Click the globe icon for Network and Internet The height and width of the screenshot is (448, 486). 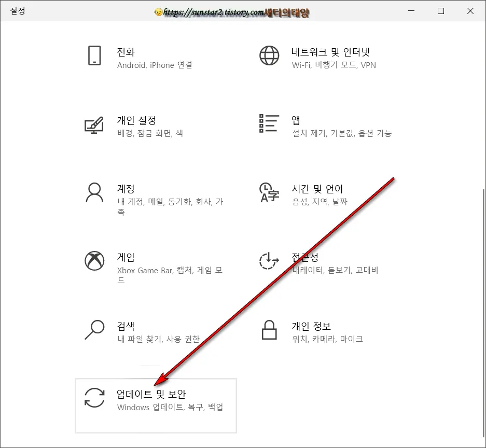(269, 56)
